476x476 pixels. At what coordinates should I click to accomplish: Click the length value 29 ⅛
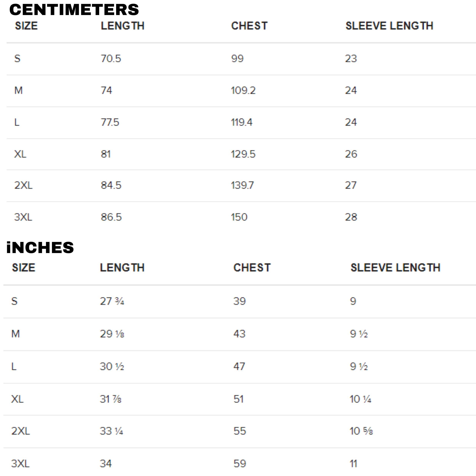pyautogui.click(x=112, y=334)
